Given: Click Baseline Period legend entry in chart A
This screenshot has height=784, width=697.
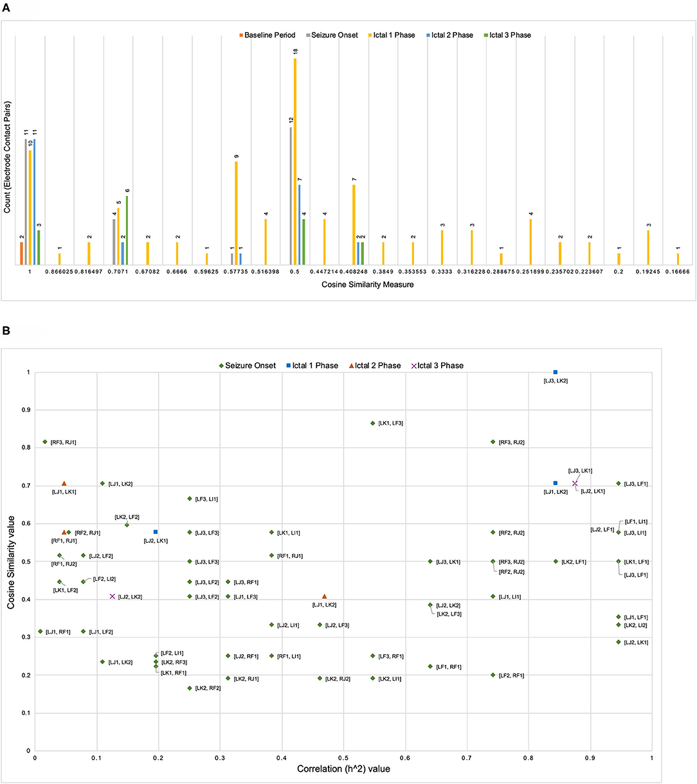Looking at the screenshot, I should point(269,35).
